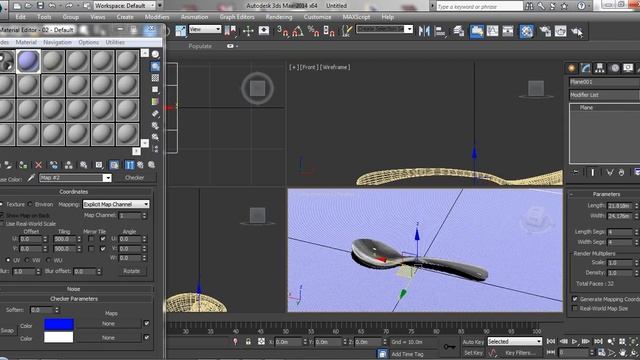Open the Material Editor toolbar icon
This screenshot has height=360, width=640.
click(x=527, y=31)
